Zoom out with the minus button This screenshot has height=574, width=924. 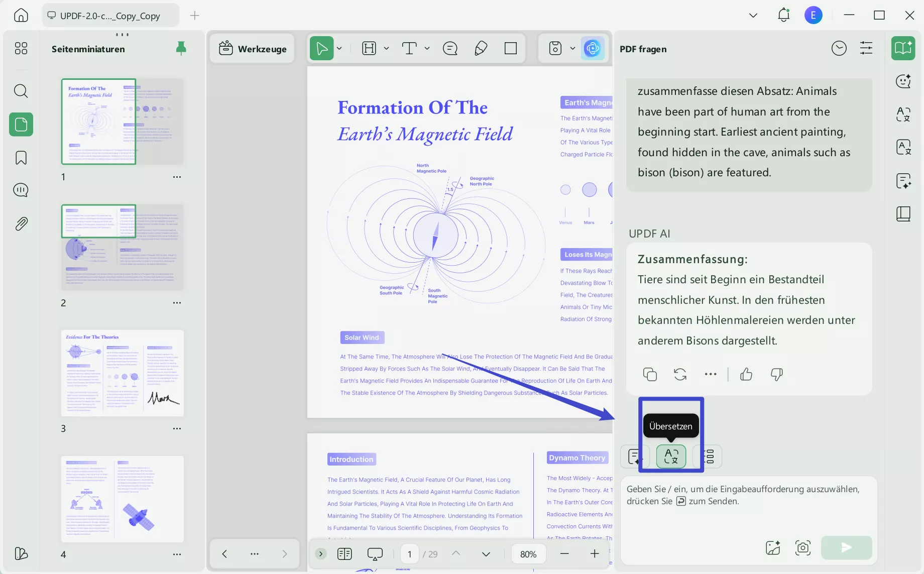(564, 554)
